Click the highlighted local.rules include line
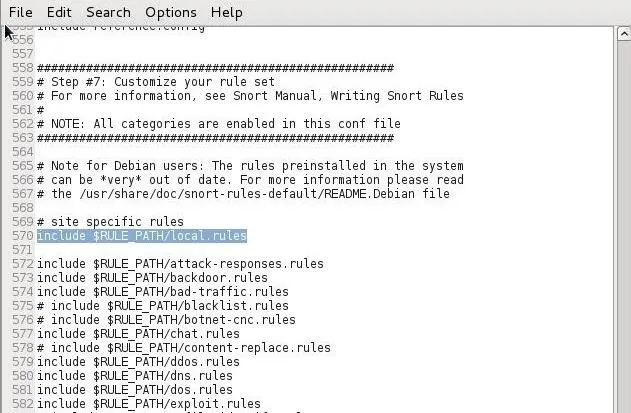The height and width of the screenshot is (413, 631). click(x=142, y=235)
